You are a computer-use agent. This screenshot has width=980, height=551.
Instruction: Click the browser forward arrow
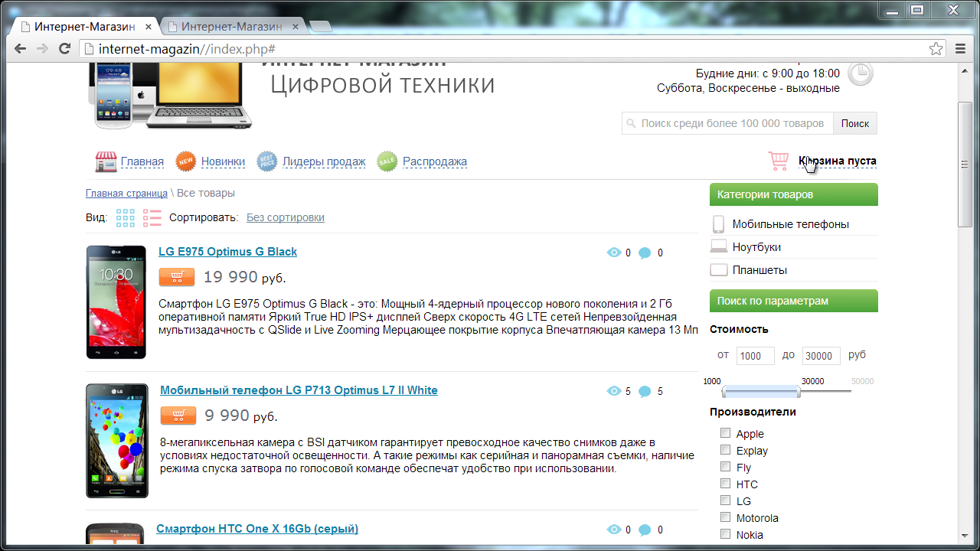point(43,49)
